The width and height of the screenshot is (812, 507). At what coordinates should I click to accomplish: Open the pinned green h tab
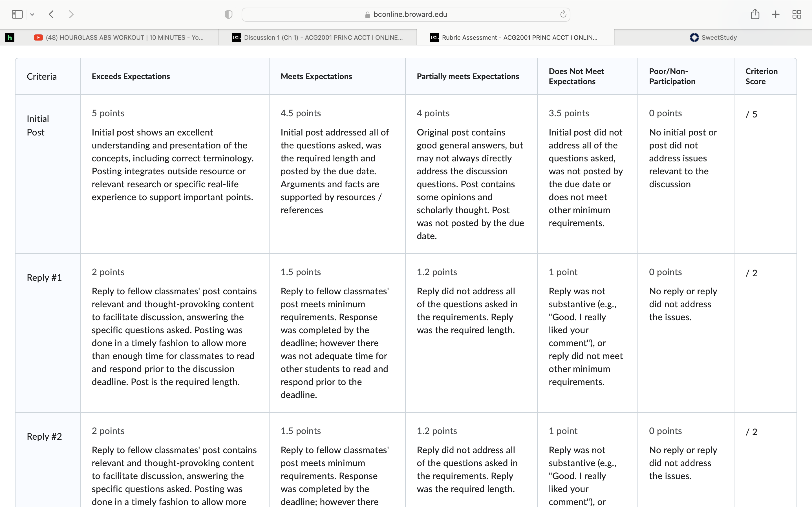click(x=10, y=37)
